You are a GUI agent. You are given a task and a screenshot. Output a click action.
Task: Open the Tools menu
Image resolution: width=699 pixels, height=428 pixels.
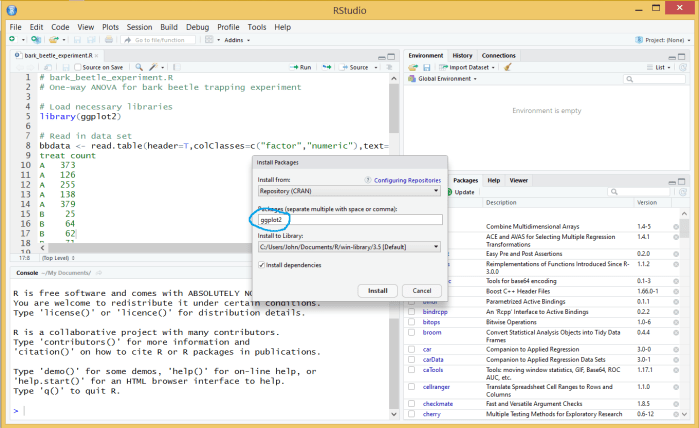click(x=257, y=27)
